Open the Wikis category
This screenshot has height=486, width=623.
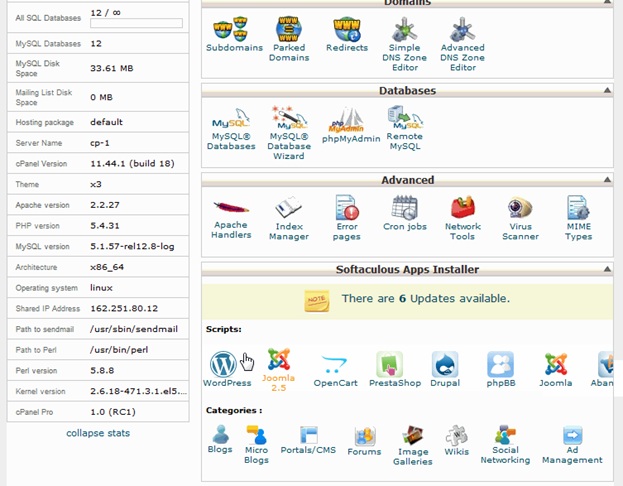click(x=457, y=441)
